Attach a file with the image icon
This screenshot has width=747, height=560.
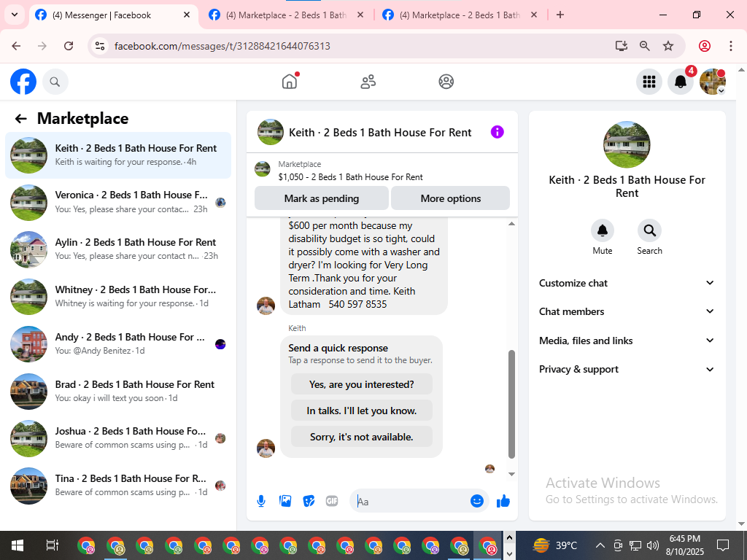click(285, 501)
